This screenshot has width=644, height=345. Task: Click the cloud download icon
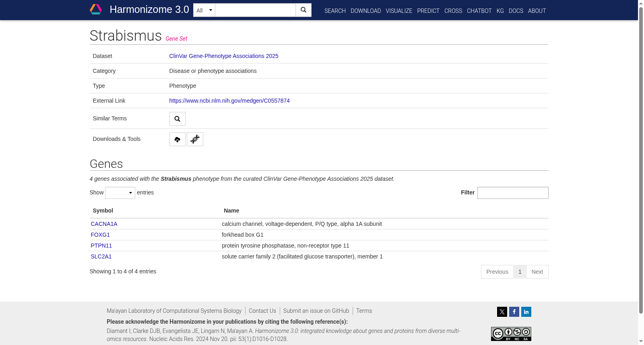(178, 139)
